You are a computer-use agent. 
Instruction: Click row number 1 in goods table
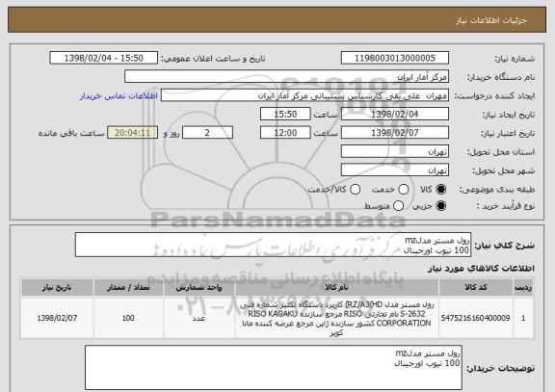point(523,318)
